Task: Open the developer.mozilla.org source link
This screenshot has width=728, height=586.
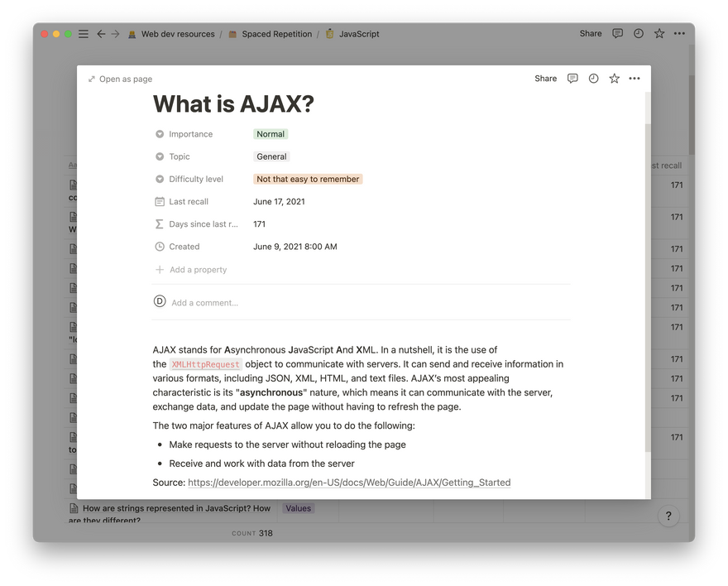Action: [349, 483]
